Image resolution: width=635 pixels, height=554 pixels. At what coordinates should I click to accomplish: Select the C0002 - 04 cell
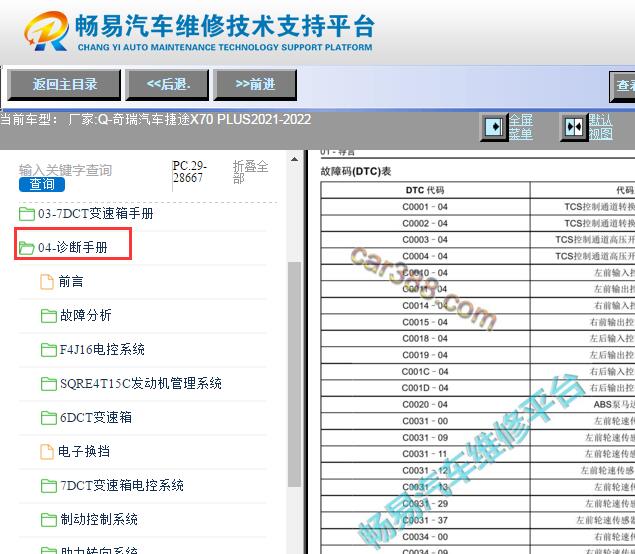[x=425, y=224]
